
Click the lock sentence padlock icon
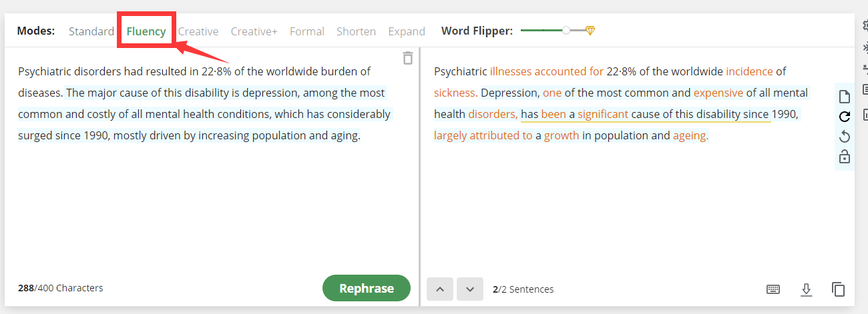(845, 157)
